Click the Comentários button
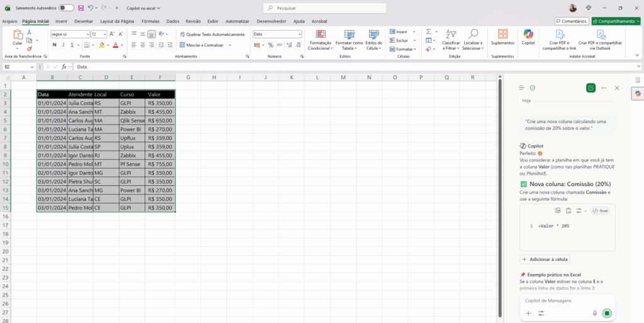Viewport: 644px width, 323px height. 571,21
